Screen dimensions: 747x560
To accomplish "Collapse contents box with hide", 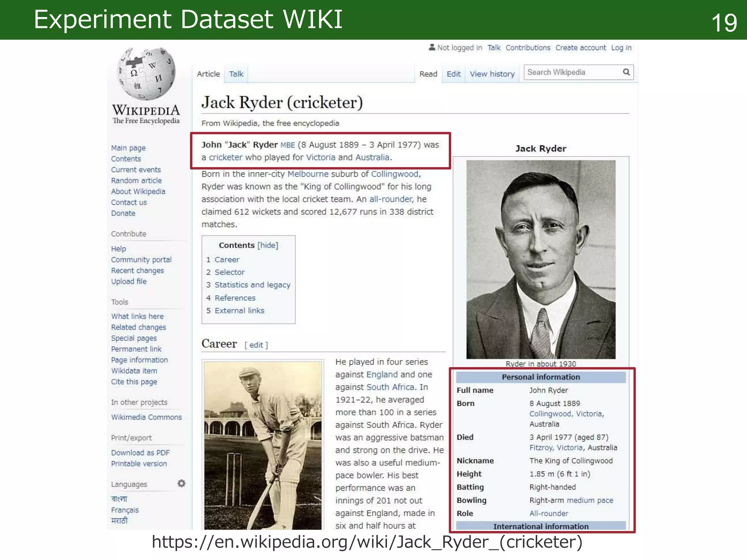I will (x=268, y=245).
